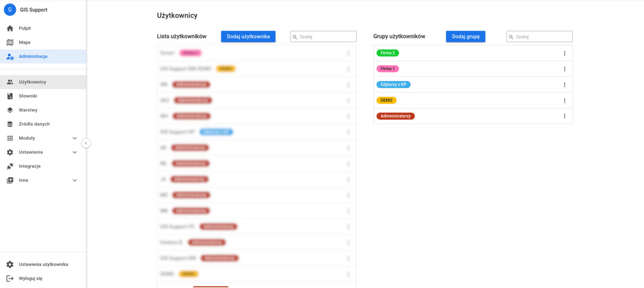
Task: Collapse the sidebar with arrow toggle
Action: [x=86, y=143]
